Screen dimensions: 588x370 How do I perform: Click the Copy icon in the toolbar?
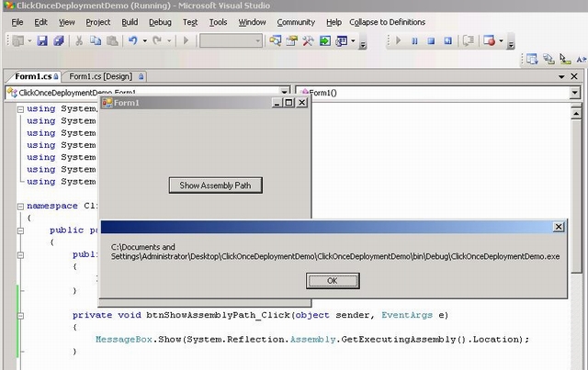(96, 40)
